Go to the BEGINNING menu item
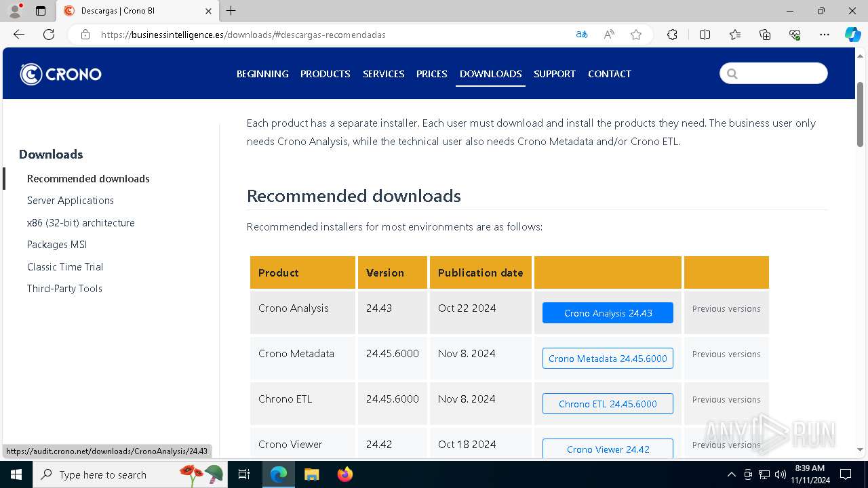This screenshot has height=488, width=868. point(262,74)
